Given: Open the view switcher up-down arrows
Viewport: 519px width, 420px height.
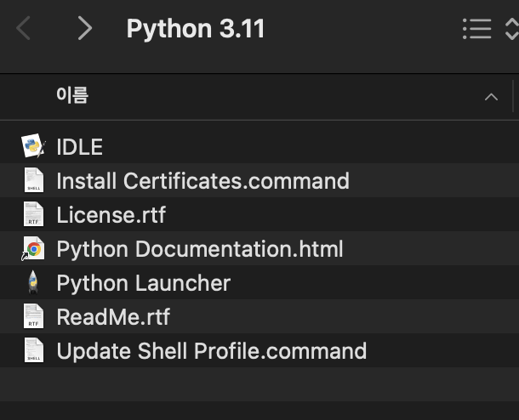Looking at the screenshot, I should [511, 29].
